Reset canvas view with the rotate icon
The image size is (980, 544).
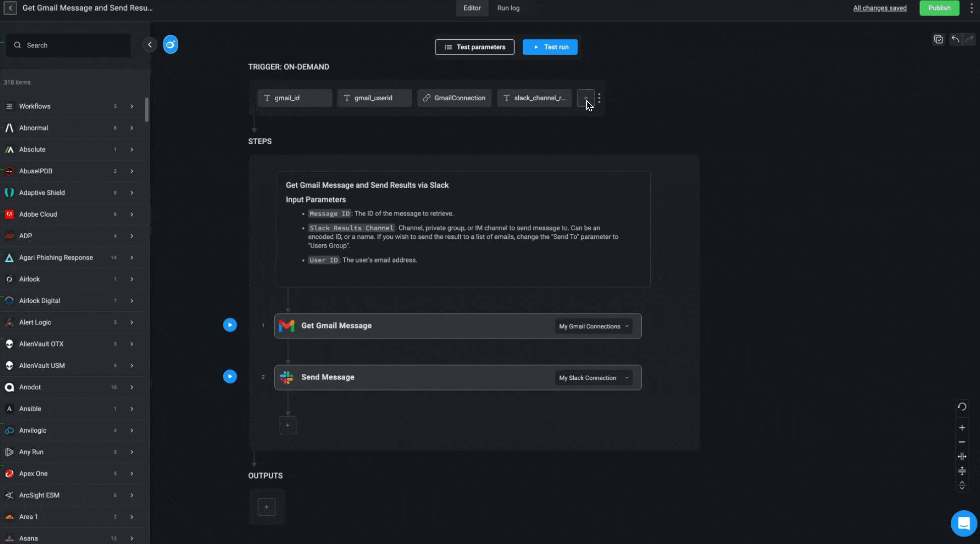click(962, 406)
